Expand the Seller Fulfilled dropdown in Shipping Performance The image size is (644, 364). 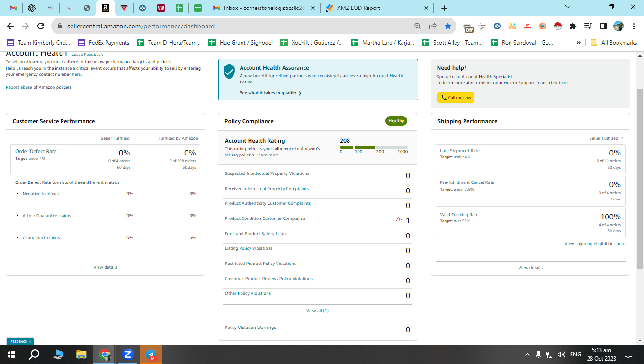[606, 138]
